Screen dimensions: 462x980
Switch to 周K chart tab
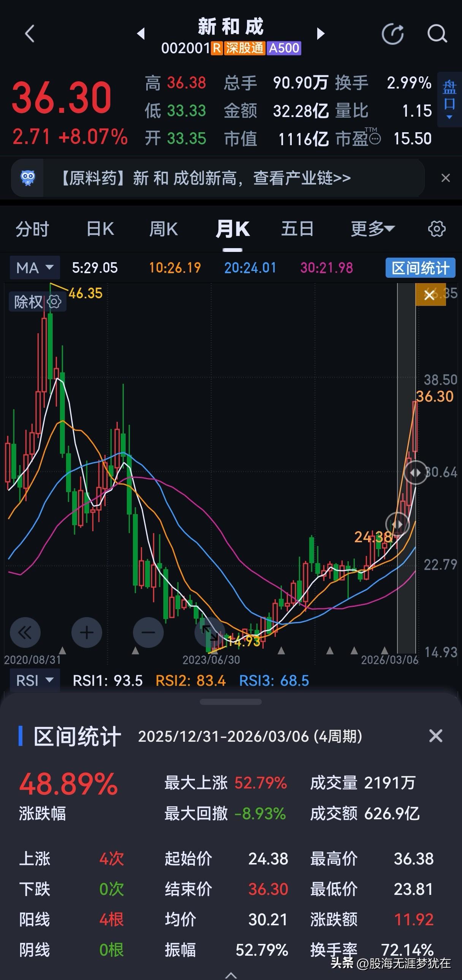tap(163, 230)
